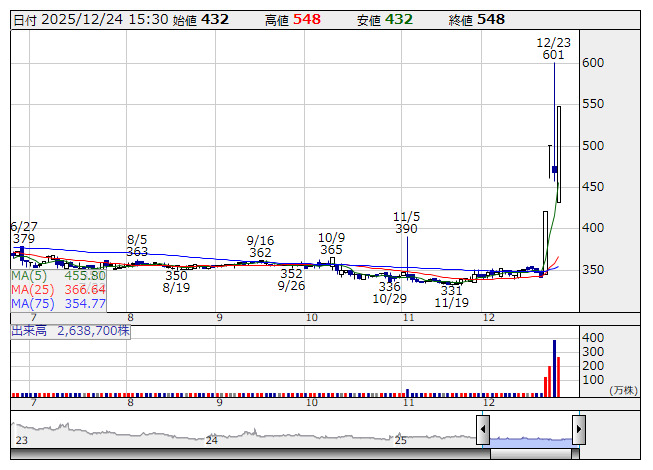Click the MA(75) legend entry
Viewport: 653px width, 470px height.
pos(59,303)
